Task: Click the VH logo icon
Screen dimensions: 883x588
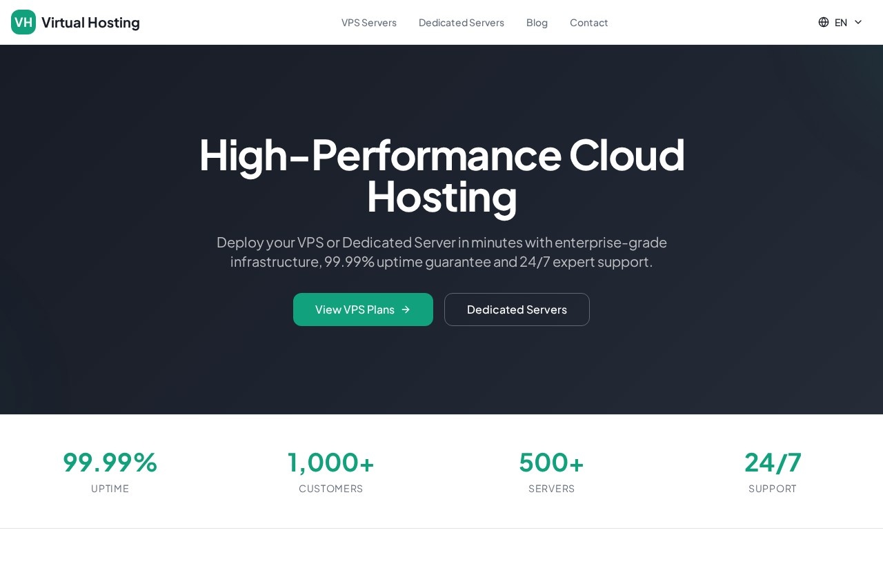Action: (x=23, y=22)
